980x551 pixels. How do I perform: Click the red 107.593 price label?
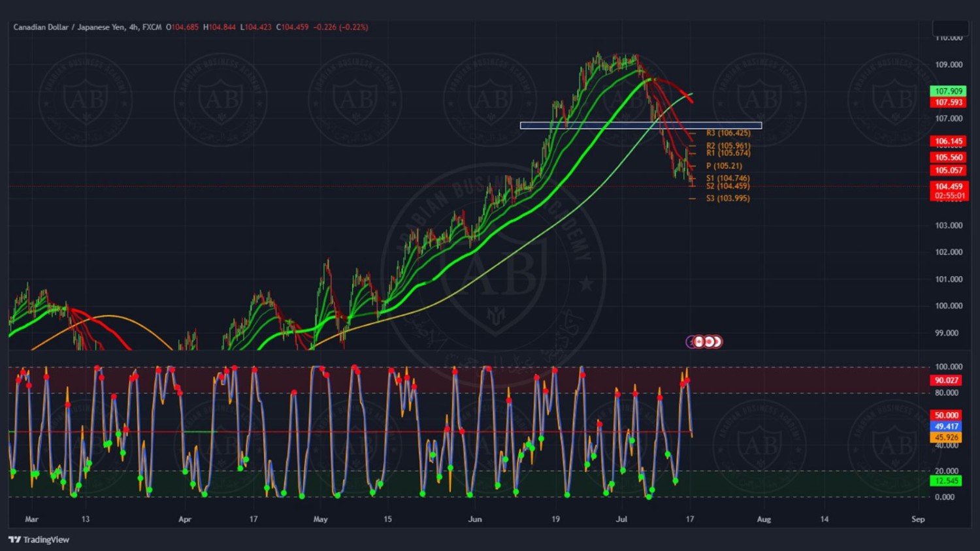pyautogui.click(x=948, y=102)
